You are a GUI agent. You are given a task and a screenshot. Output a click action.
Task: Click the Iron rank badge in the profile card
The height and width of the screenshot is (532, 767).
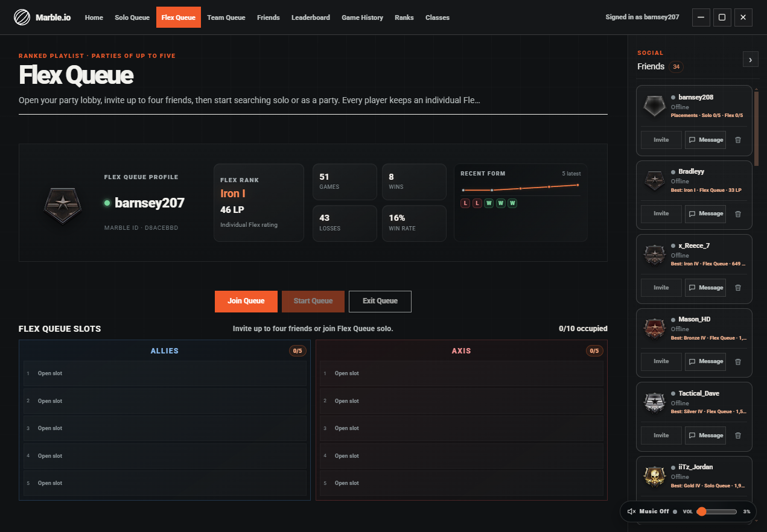[x=62, y=205]
